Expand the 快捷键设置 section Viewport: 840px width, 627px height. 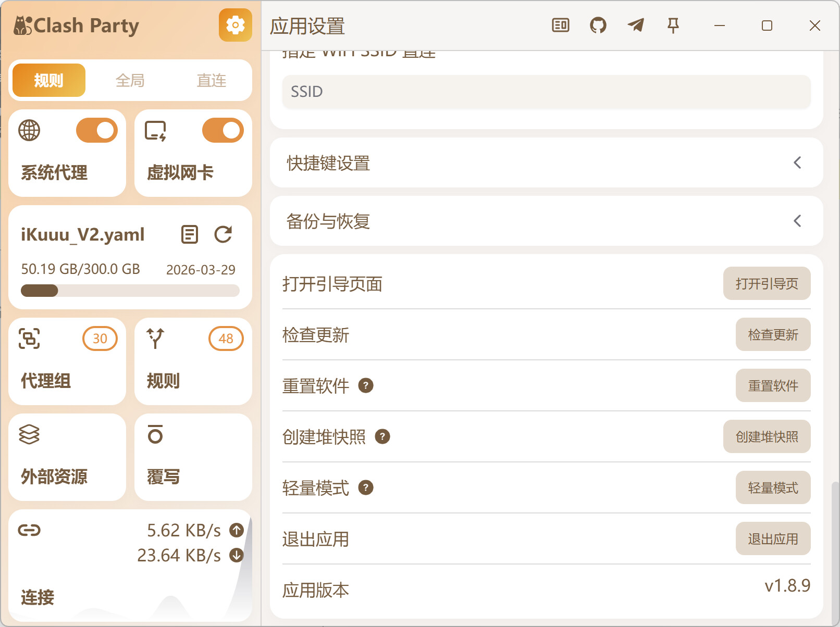click(x=547, y=162)
